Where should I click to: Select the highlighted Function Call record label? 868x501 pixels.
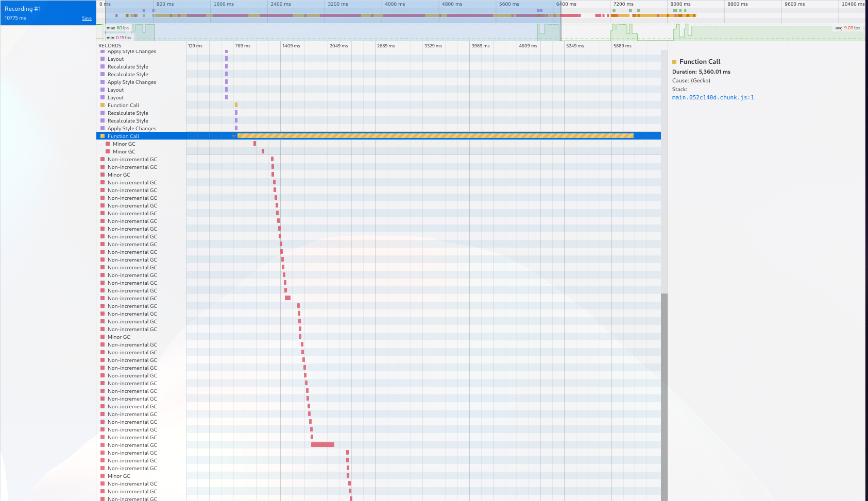pos(123,136)
